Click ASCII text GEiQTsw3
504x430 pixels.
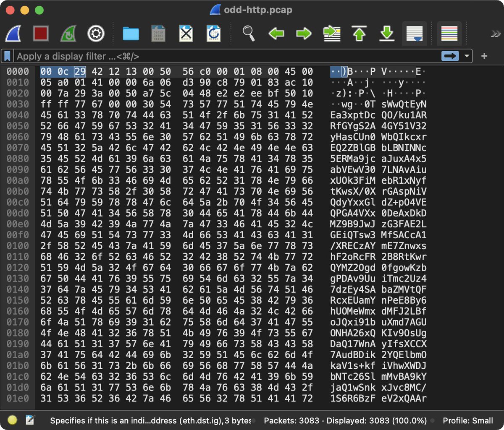click(x=353, y=235)
